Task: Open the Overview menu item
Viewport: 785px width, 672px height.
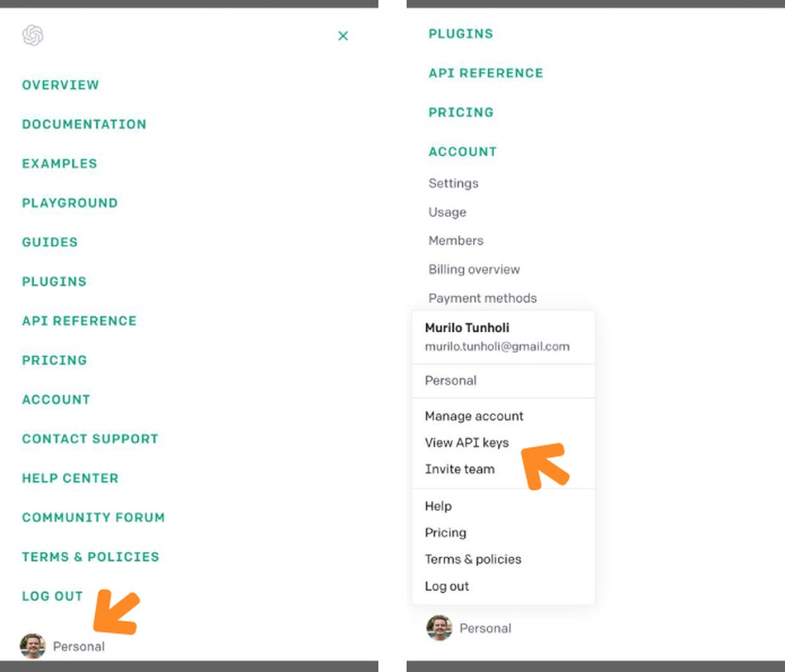Action: (61, 85)
